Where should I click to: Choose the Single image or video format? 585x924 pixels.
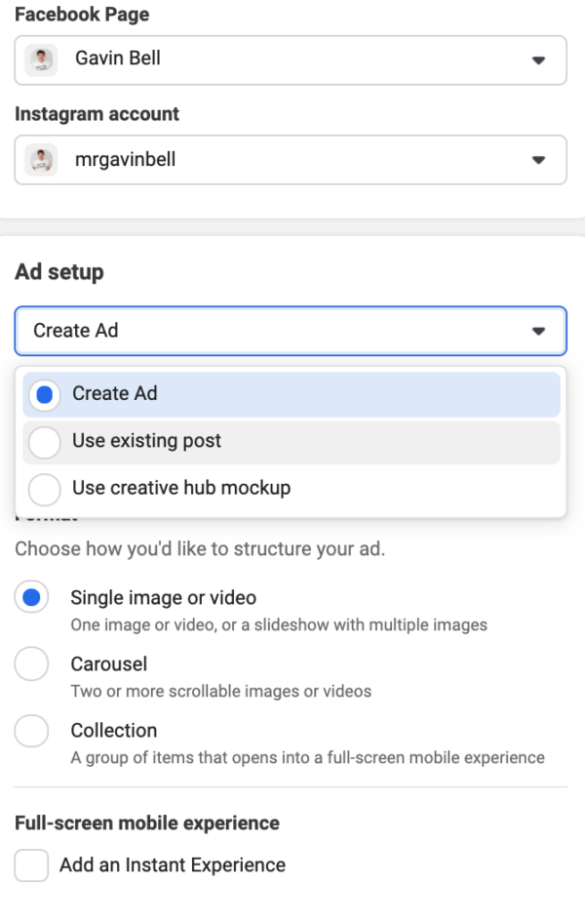31,597
